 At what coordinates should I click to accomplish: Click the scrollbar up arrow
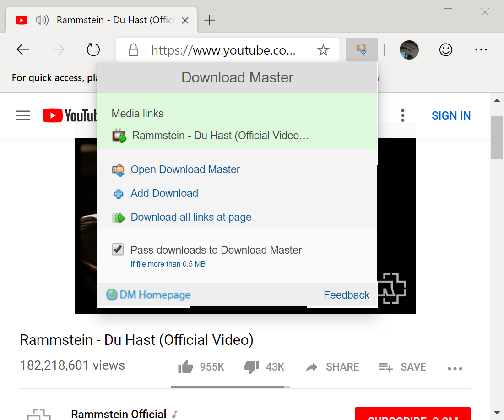(x=497, y=100)
